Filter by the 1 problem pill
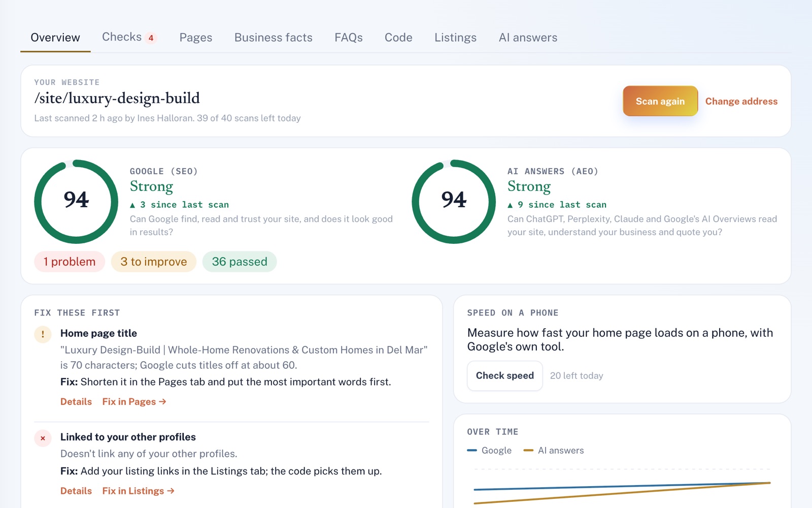This screenshot has width=812, height=508. click(x=70, y=262)
